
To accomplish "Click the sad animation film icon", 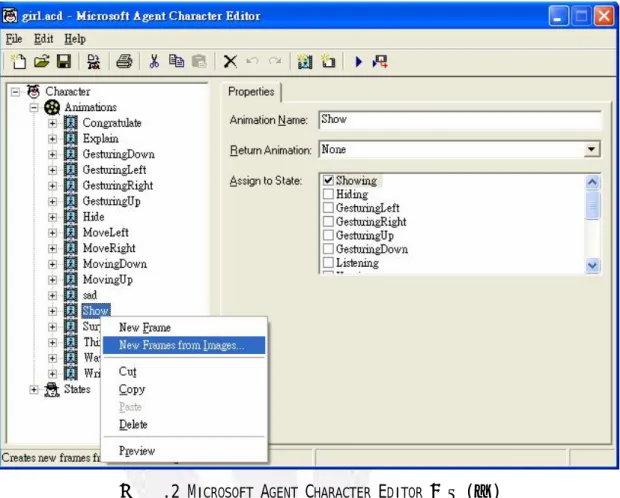I will (71, 295).
